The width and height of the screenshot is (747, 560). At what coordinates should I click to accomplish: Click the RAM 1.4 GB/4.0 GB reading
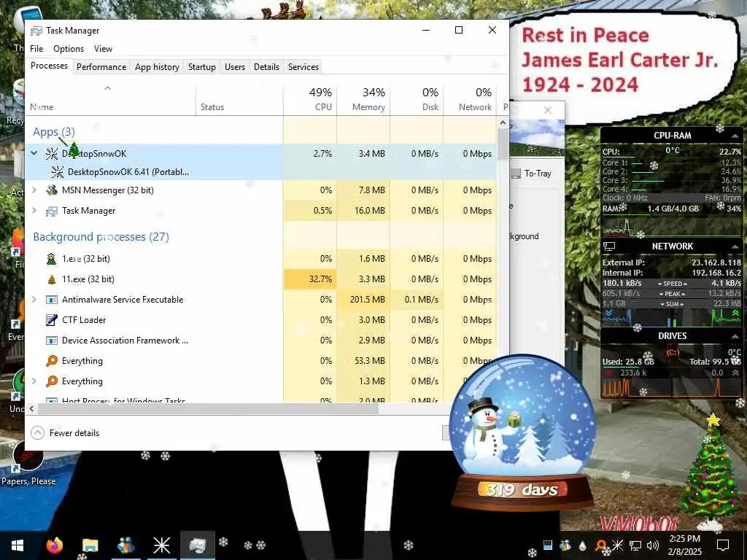pos(673,209)
